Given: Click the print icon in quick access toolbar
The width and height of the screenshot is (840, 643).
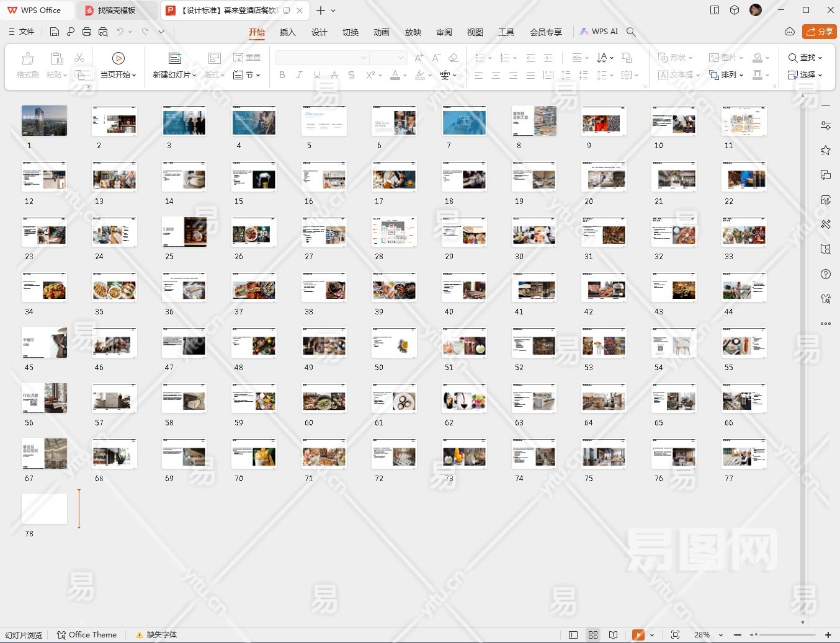Looking at the screenshot, I should coord(87,32).
